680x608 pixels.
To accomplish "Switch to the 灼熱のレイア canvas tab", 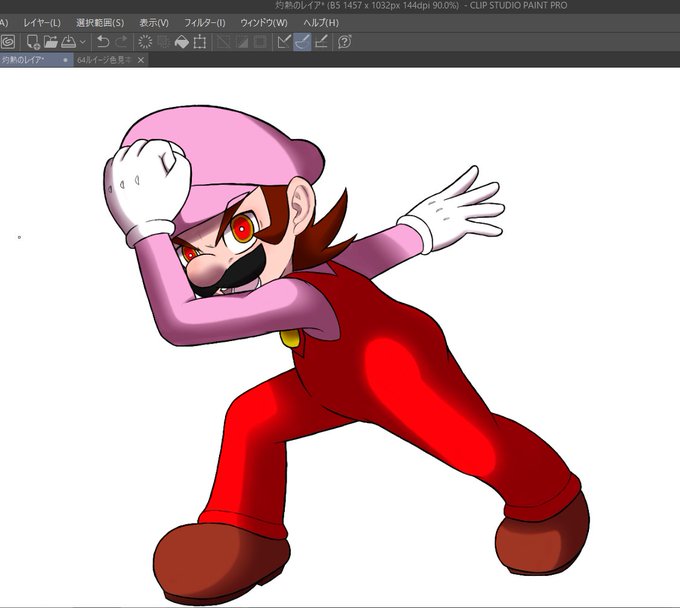I will coord(36,60).
